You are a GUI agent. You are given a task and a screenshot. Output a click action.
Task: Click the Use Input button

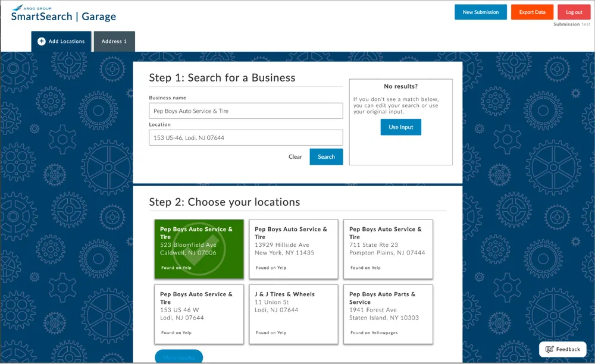(x=400, y=127)
